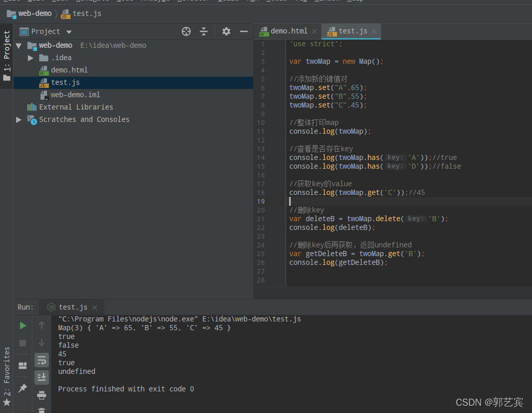Click web-demo breadcrumb in navigation bar

[30, 13]
